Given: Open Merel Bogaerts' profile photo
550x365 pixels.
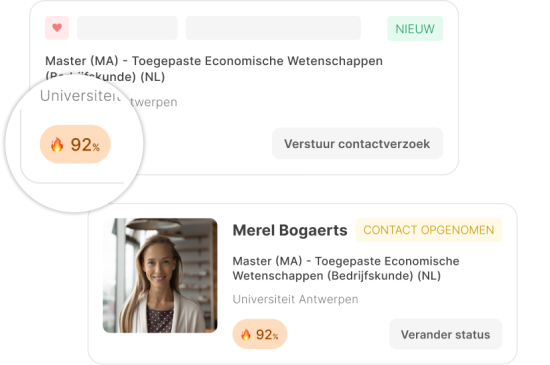Looking at the screenshot, I should [160, 276].
